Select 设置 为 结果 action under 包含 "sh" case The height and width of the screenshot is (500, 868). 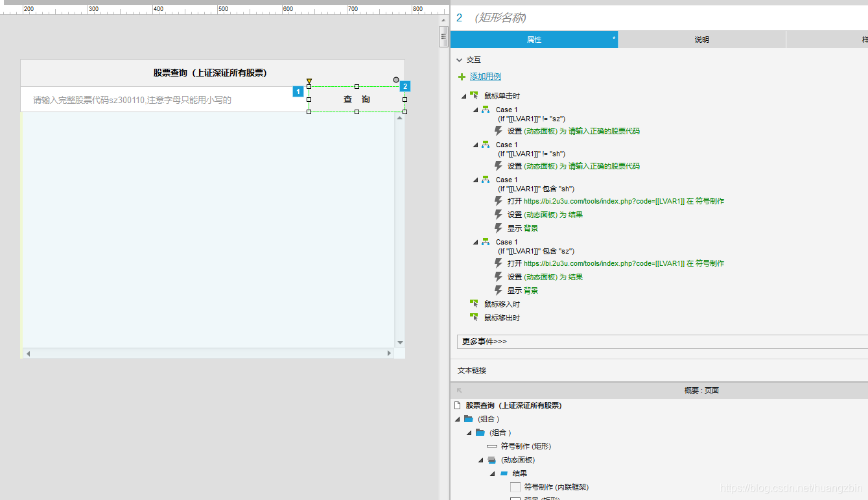coord(545,215)
